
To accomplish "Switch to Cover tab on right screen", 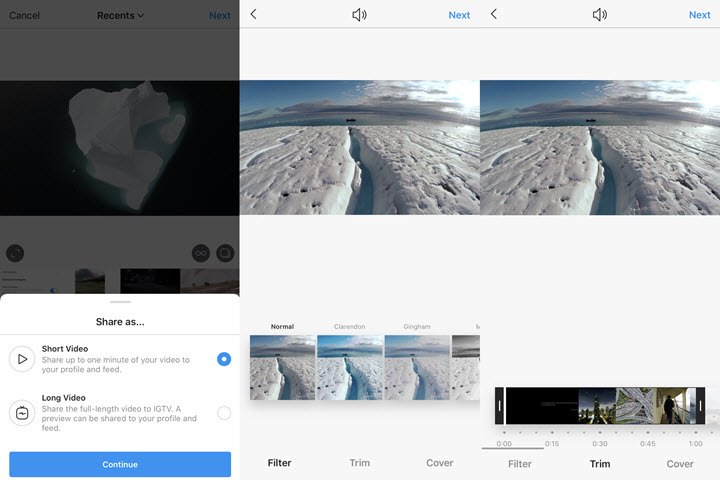I will coord(680,464).
